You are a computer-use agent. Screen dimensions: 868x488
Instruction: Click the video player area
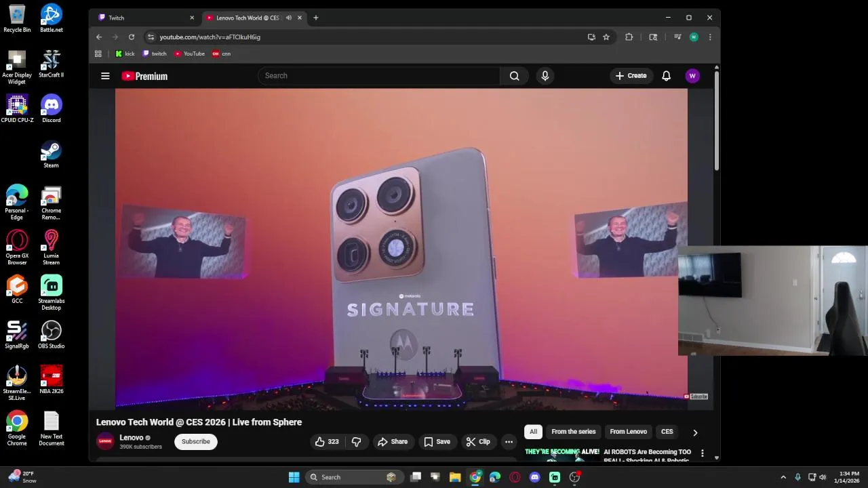click(401, 249)
